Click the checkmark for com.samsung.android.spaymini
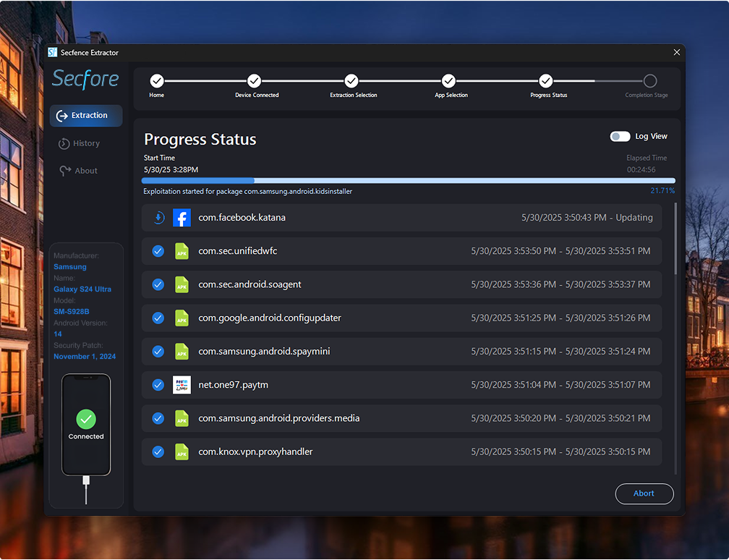The width and height of the screenshot is (729, 560). pyautogui.click(x=158, y=352)
